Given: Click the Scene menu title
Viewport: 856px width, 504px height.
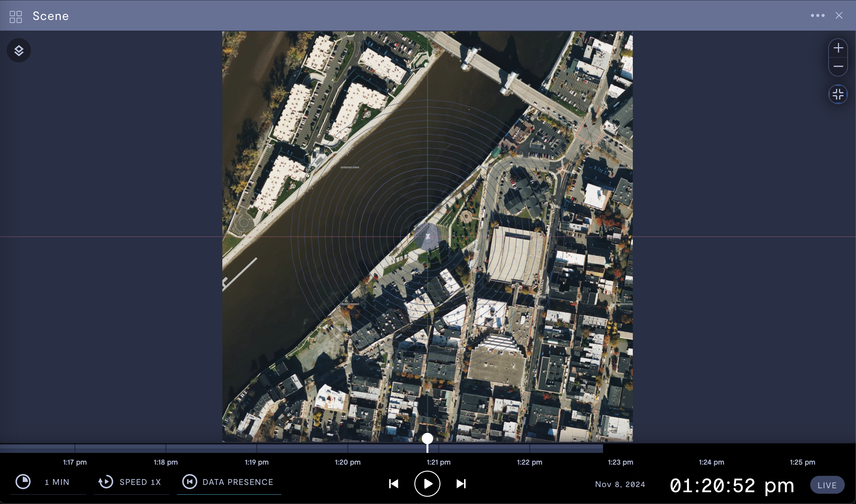Looking at the screenshot, I should click(51, 16).
